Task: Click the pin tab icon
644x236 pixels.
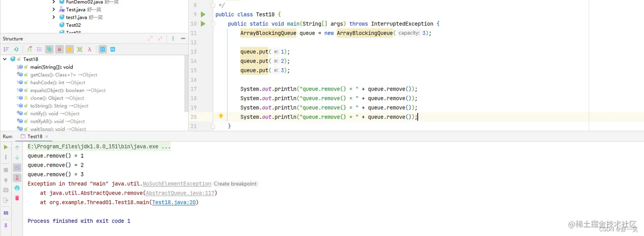Action: pyautogui.click(x=6, y=225)
